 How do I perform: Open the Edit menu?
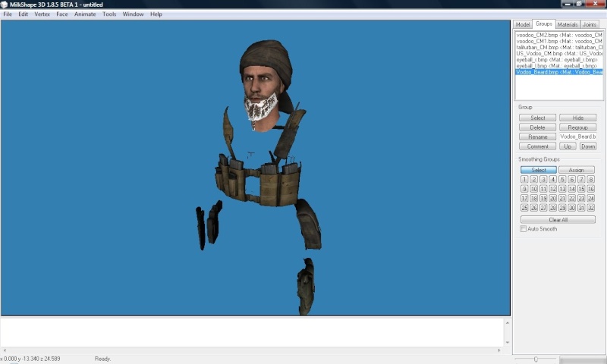pyautogui.click(x=24, y=14)
